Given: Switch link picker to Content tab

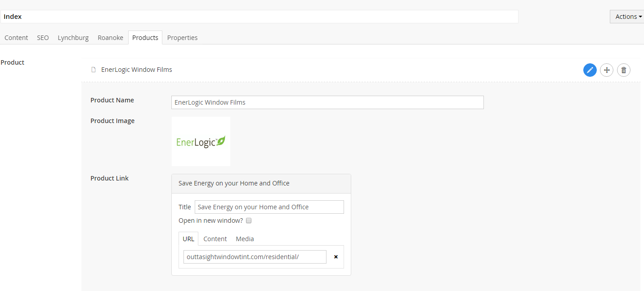Looking at the screenshot, I should click(x=215, y=239).
